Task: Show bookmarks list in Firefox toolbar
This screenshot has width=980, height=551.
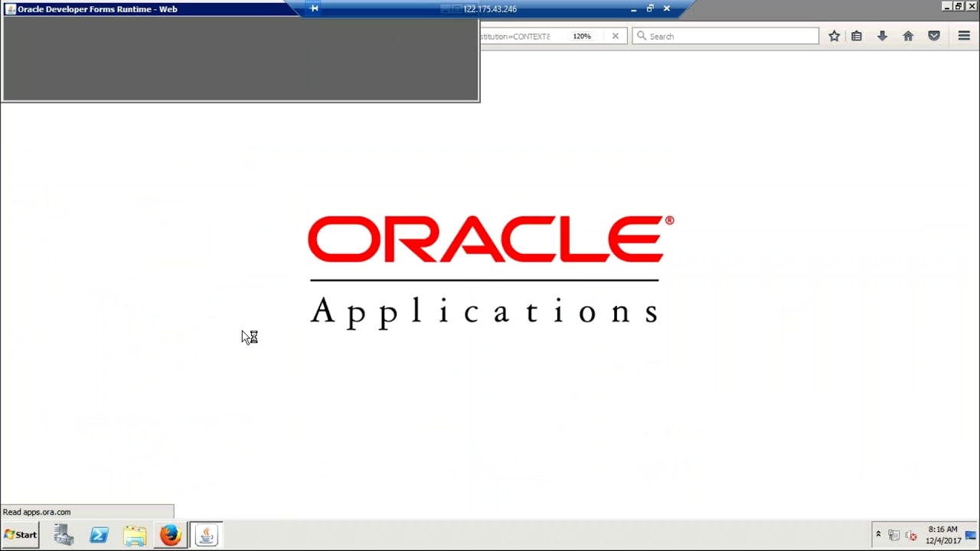Action: [857, 36]
